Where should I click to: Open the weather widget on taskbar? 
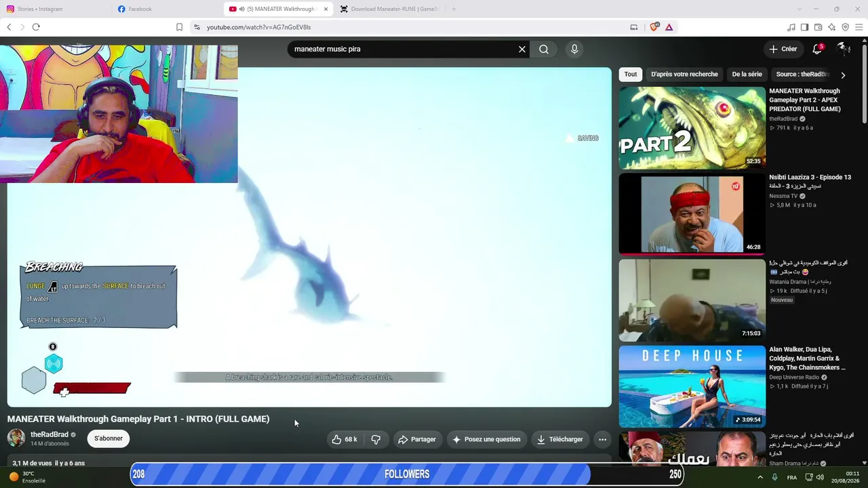click(x=28, y=476)
